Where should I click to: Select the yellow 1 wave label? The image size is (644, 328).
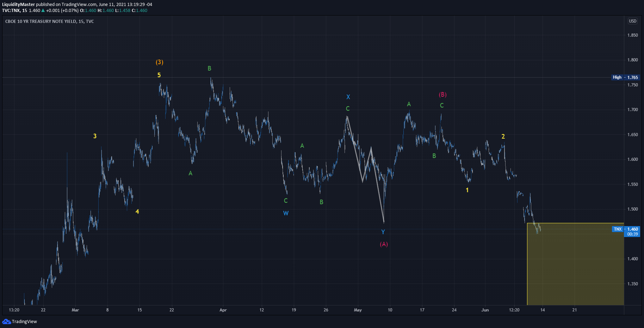click(x=467, y=190)
